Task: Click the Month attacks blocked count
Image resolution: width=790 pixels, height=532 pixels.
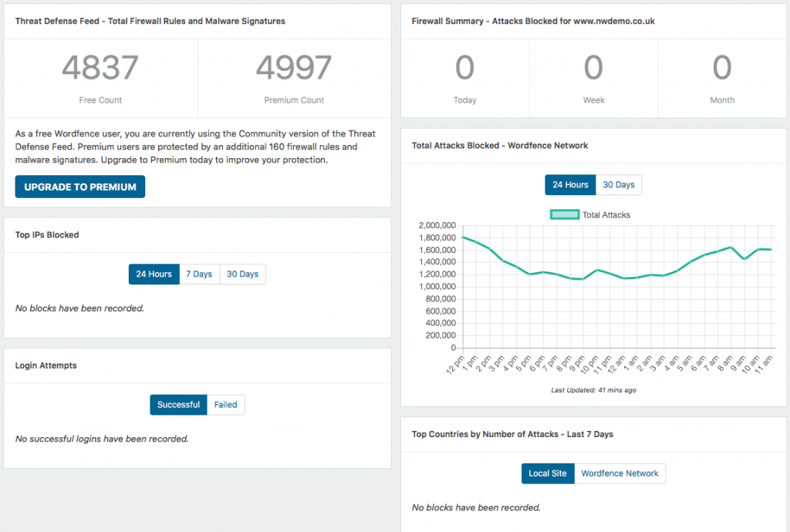Action: 721,69
